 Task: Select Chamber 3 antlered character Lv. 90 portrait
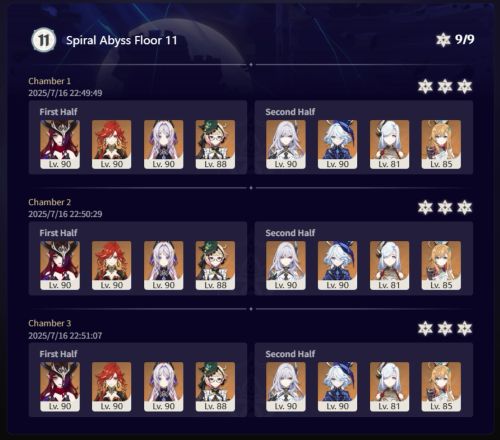60,387
